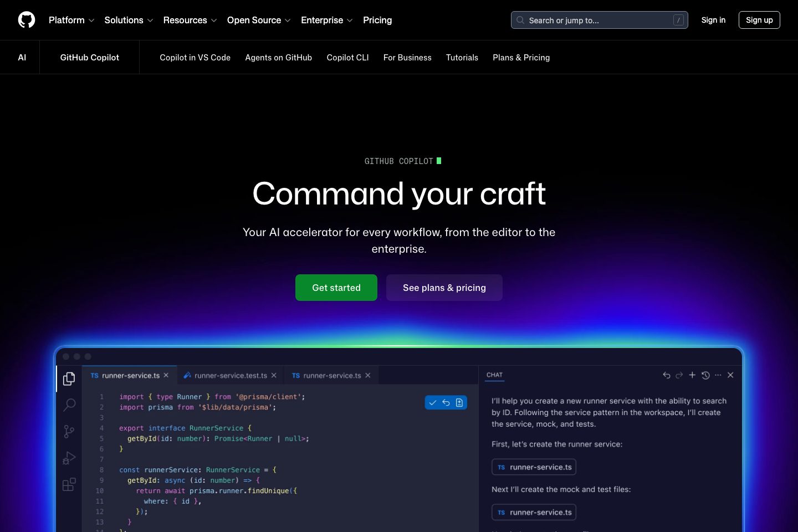Image resolution: width=798 pixels, height=532 pixels.
Task: Open the AI section link
Action: click(22, 57)
